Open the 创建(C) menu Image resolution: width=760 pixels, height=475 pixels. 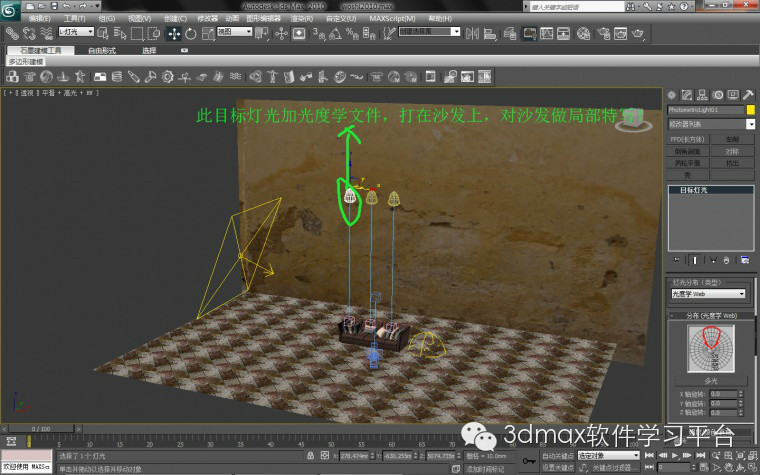[175, 18]
